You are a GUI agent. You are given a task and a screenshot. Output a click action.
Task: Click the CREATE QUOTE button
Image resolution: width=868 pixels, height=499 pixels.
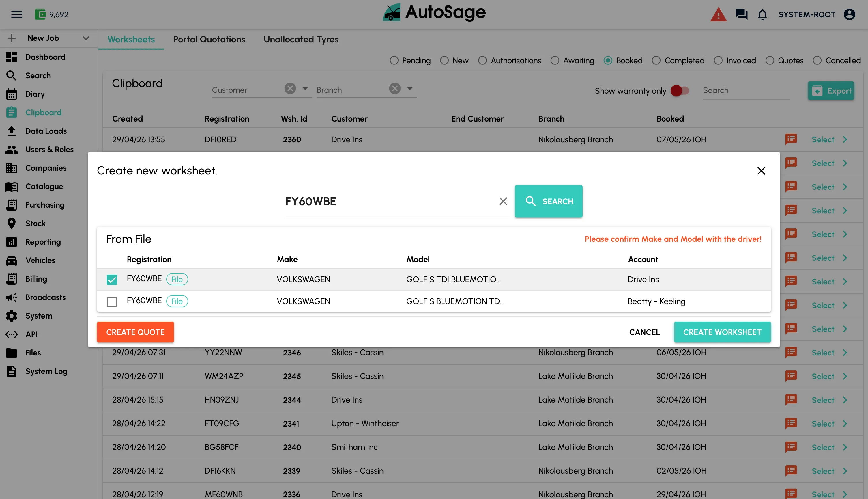pyautogui.click(x=135, y=332)
